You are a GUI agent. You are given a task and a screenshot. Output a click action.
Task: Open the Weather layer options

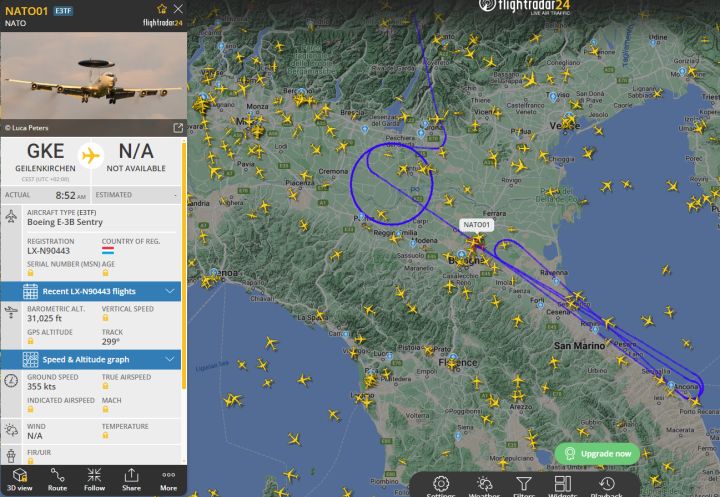[x=484, y=486]
